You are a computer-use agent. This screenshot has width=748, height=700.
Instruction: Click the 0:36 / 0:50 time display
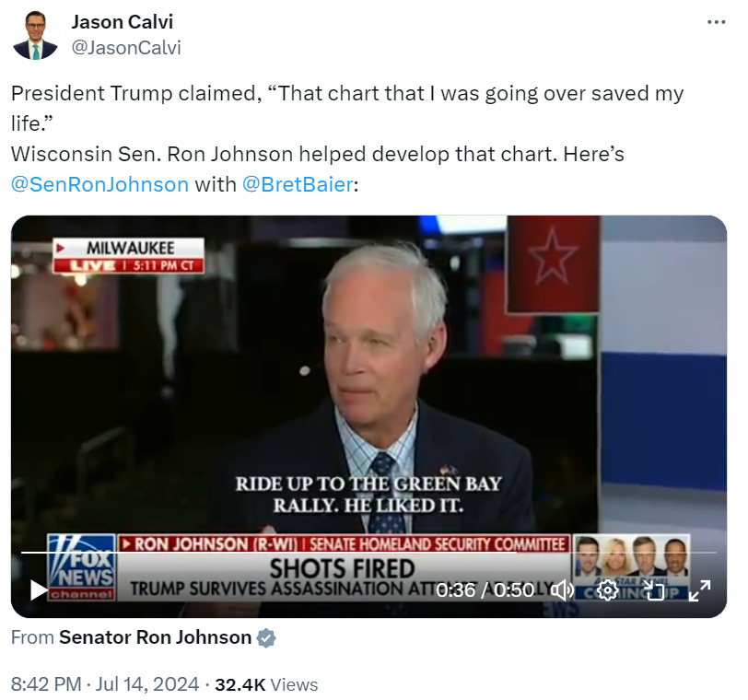tap(485, 590)
